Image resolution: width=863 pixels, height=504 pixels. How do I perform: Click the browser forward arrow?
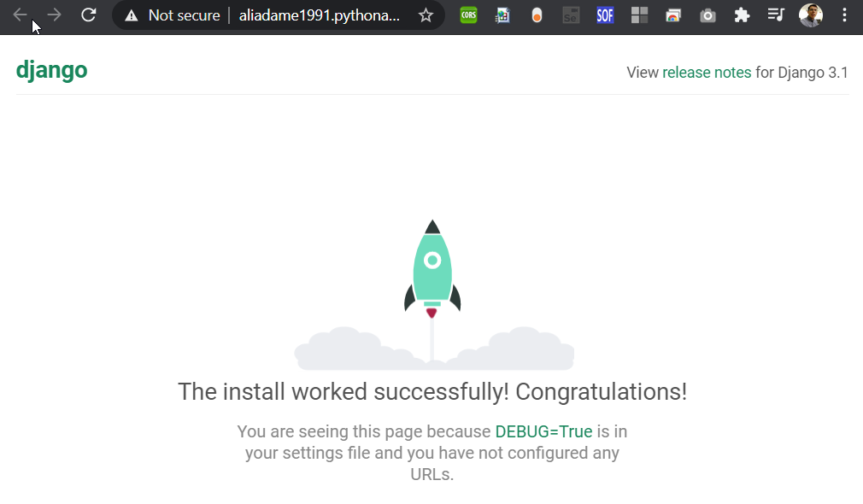54,15
